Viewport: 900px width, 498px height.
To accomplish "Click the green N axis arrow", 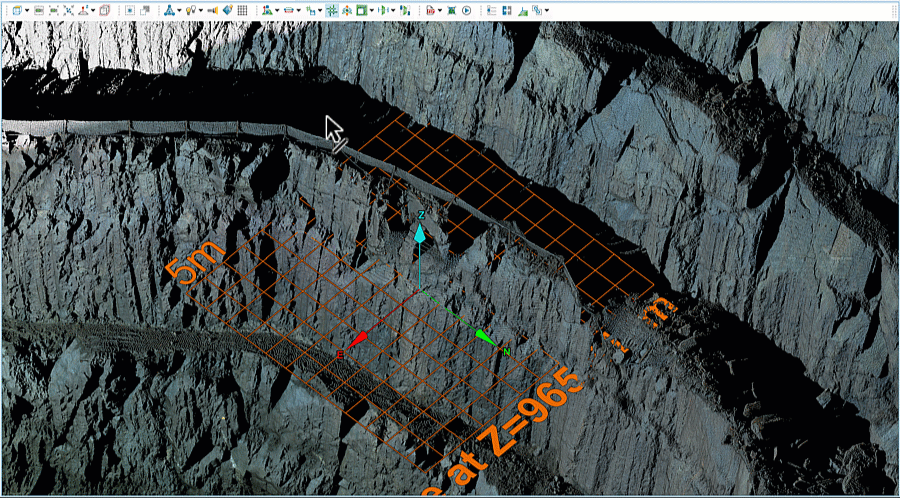I will [x=485, y=338].
